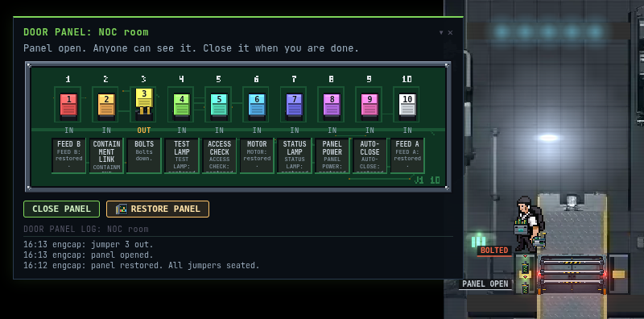Select the FEED B label card
Image resolution: width=644 pixels, height=319 pixels.
pos(69,155)
